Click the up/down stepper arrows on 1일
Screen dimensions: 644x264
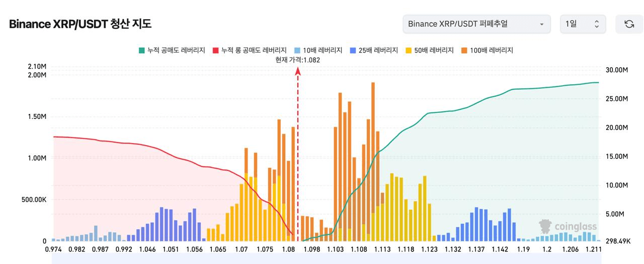coord(597,24)
